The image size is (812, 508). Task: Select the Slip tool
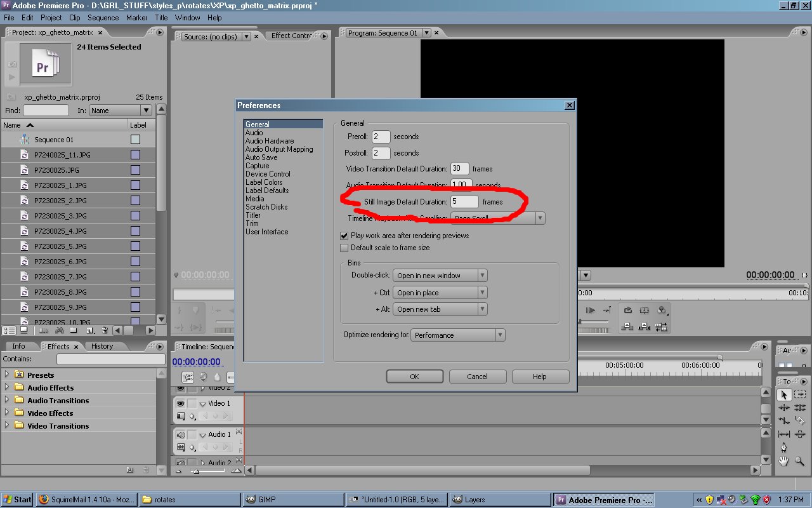(784, 434)
